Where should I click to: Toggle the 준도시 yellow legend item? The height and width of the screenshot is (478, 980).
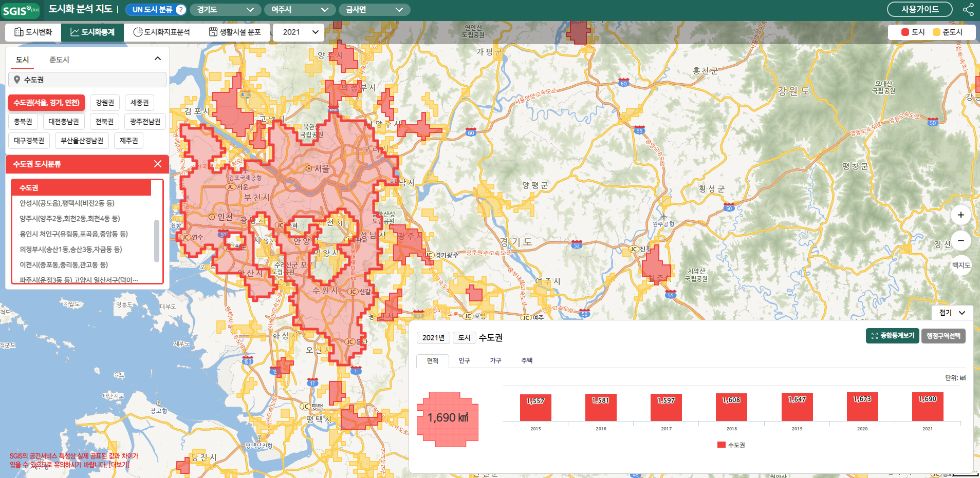(x=947, y=32)
